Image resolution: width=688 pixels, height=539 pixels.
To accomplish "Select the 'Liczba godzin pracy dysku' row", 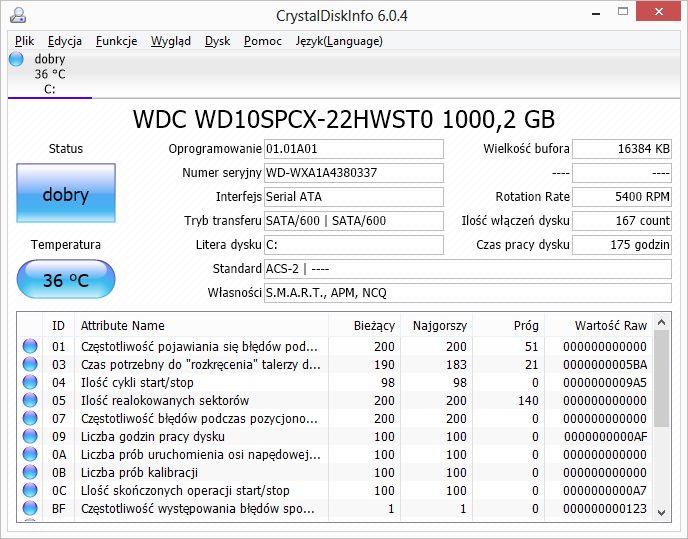I will 335,436.
